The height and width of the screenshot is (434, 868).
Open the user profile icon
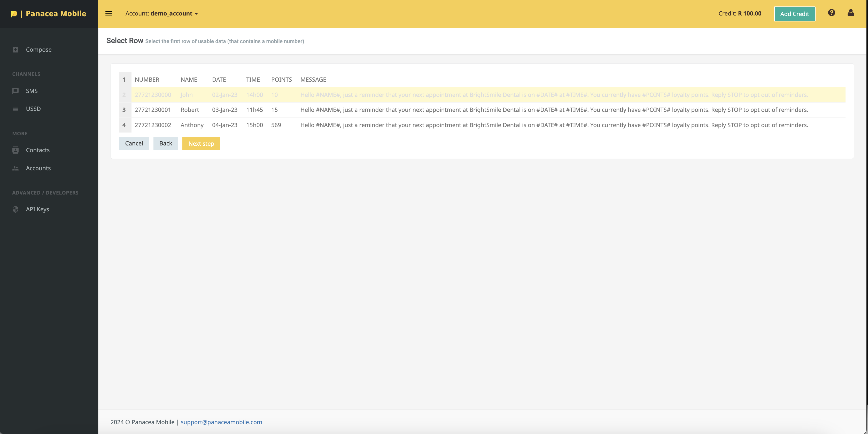pyautogui.click(x=850, y=13)
